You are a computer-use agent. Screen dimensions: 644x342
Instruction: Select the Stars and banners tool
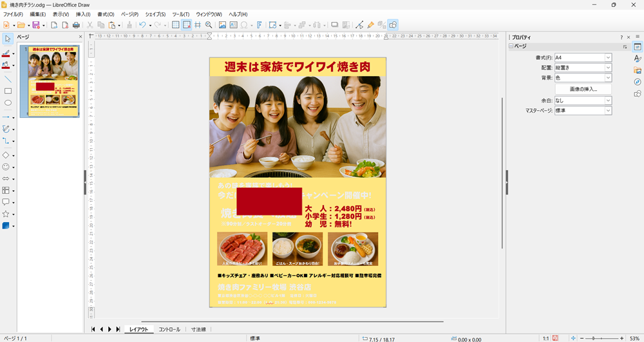pyautogui.click(x=6, y=214)
